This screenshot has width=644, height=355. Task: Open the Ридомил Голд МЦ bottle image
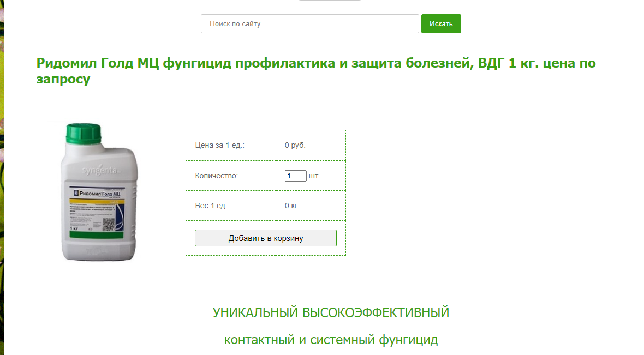tap(99, 192)
